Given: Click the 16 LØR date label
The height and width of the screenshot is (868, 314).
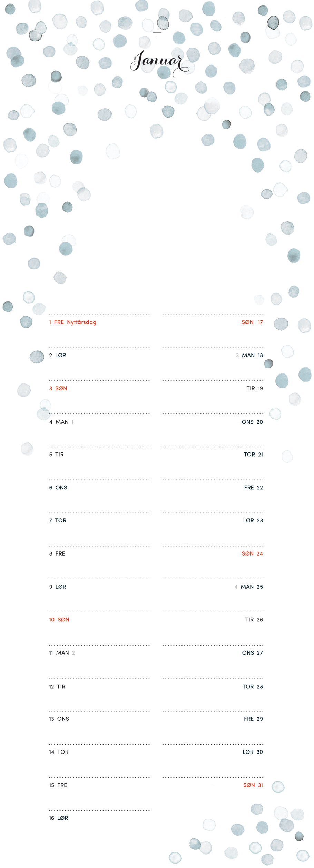Looking at the screenshot, I should 58,818.
